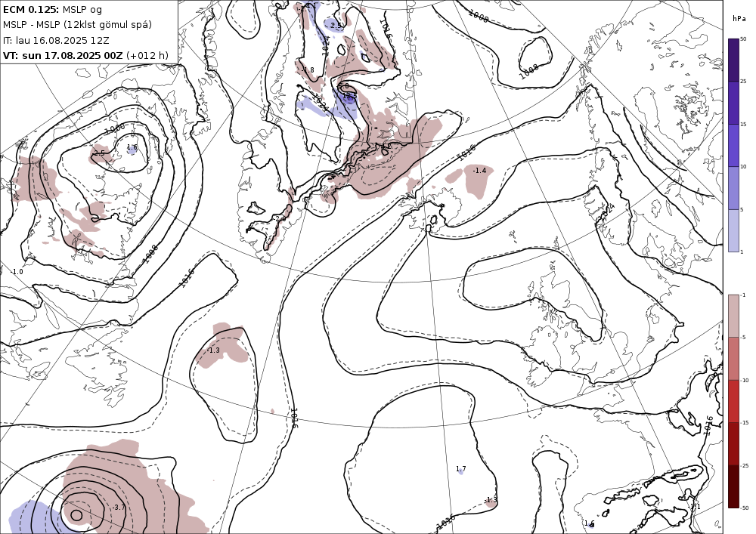
Task: Click the "-25" tick on the red legend
Action: click(745, 465)
